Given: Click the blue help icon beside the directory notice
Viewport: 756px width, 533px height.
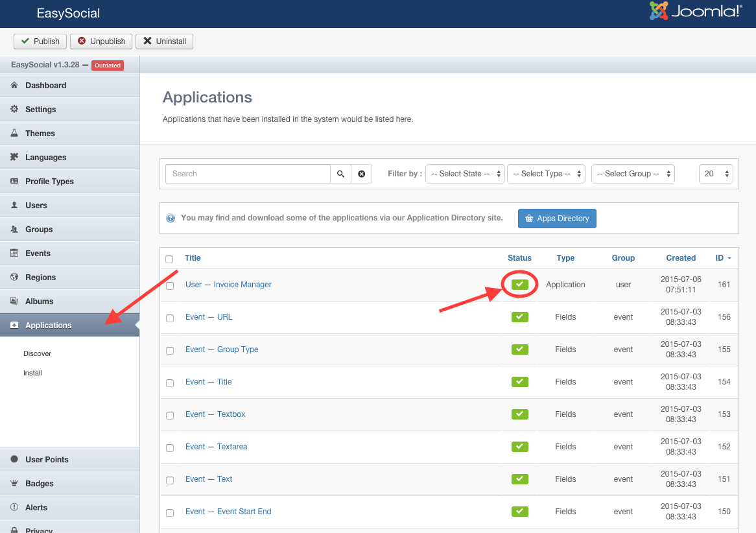Looking at the screenshot, I should [171, 218].
